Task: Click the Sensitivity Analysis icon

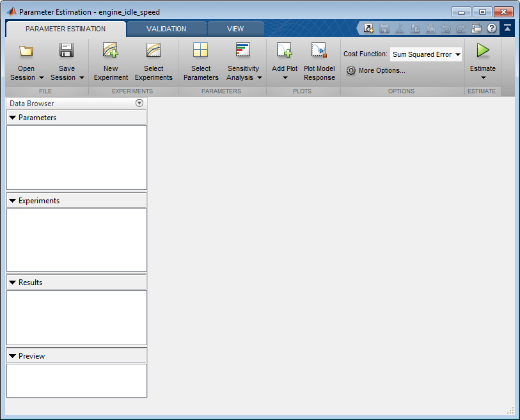Action: pyautogui.click(x=243, y=50)
